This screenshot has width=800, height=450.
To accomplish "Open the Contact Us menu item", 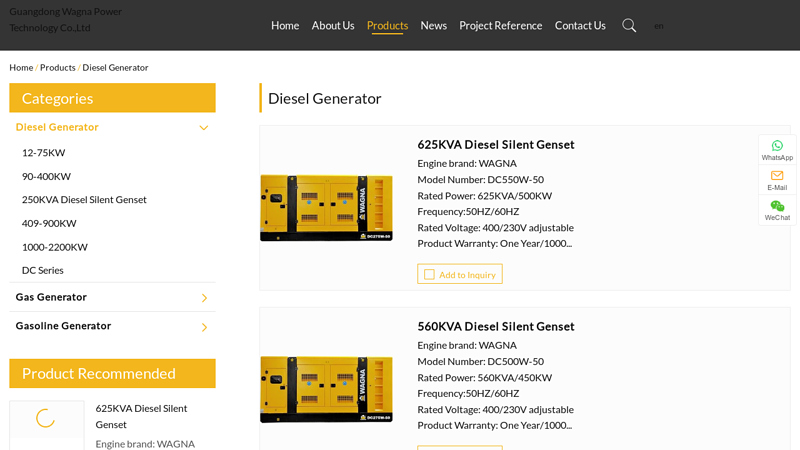I will 580,26.
